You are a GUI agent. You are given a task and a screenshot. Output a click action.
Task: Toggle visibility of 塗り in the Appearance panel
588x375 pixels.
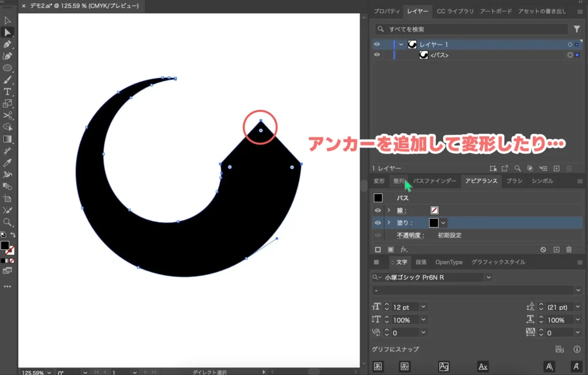pyautogui.click(x=377, y=223)
